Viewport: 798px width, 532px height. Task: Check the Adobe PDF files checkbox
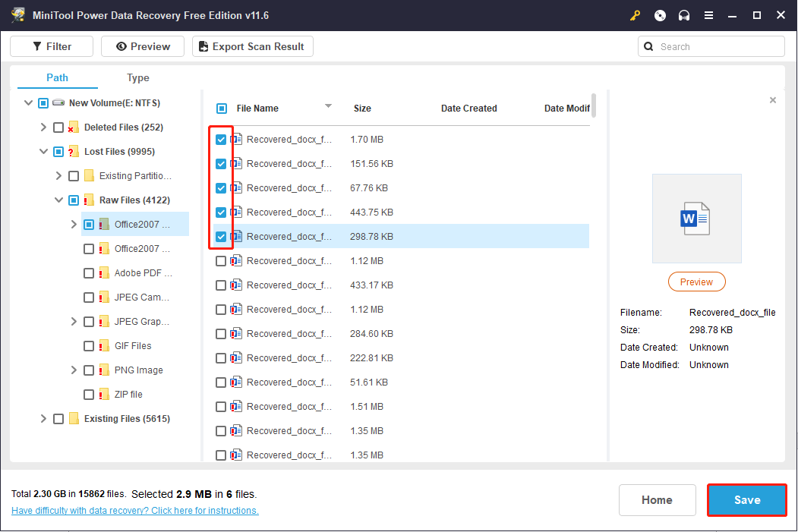coord(88,272)
